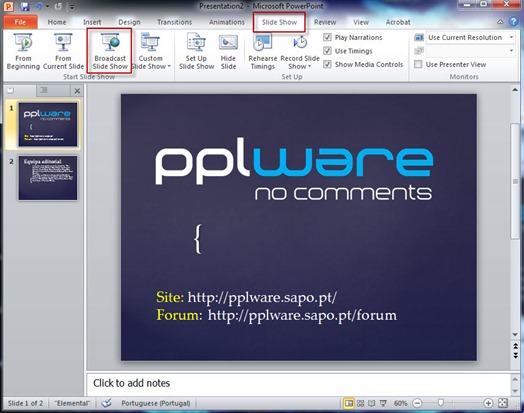Click in the notes area
This screenshot has width=524, height=413.
[298, 383]
